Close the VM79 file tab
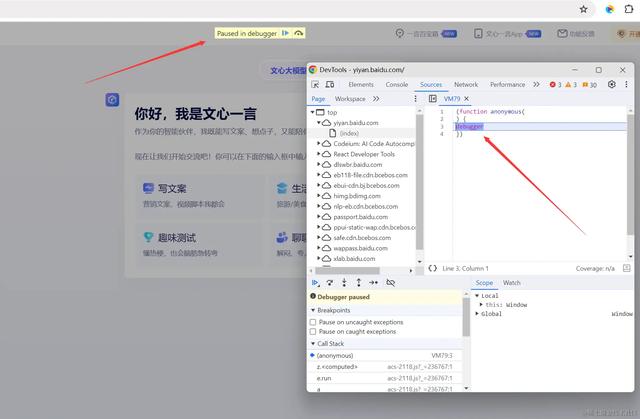Image resolution: width=640 pixels, height=419 pixels. pos(467,99)
